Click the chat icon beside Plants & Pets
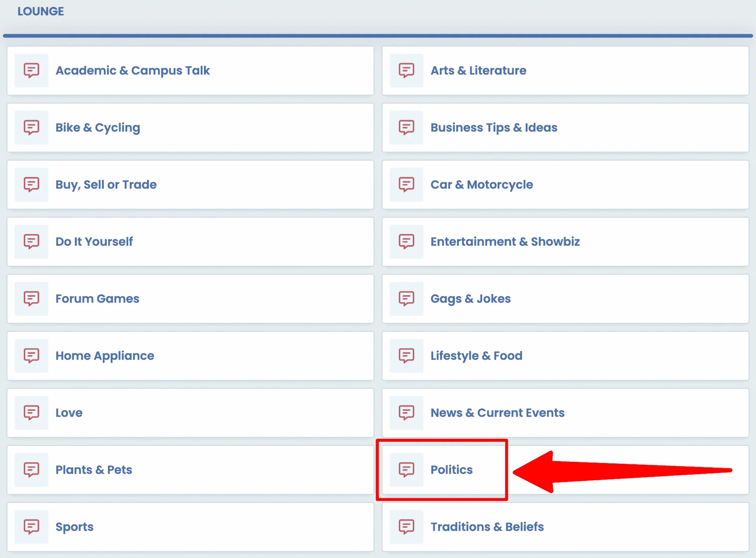This screenshot has width=756, height=558. click(x=31, y=470)
